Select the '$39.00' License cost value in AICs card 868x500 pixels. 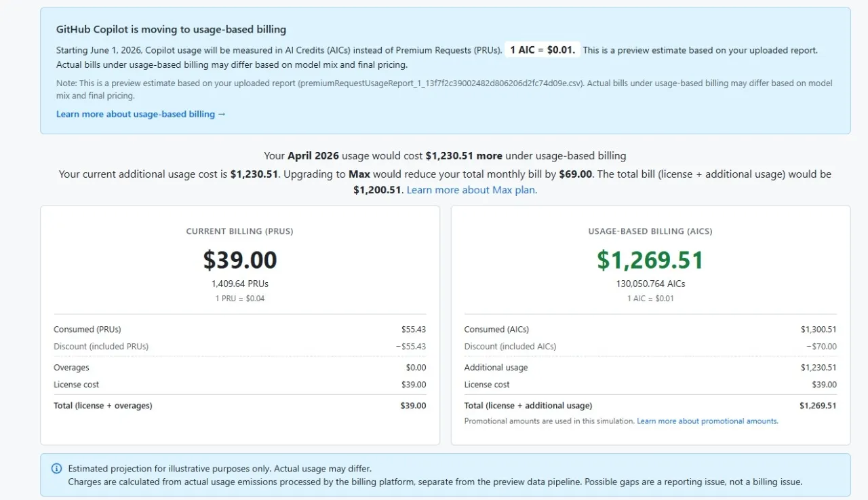(824, 385)
